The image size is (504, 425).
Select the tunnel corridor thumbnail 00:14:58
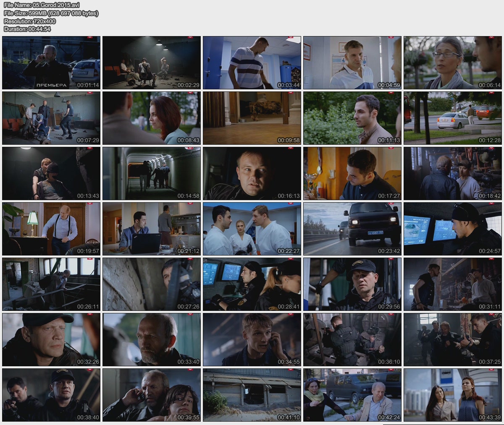click(x=152, y=173)
